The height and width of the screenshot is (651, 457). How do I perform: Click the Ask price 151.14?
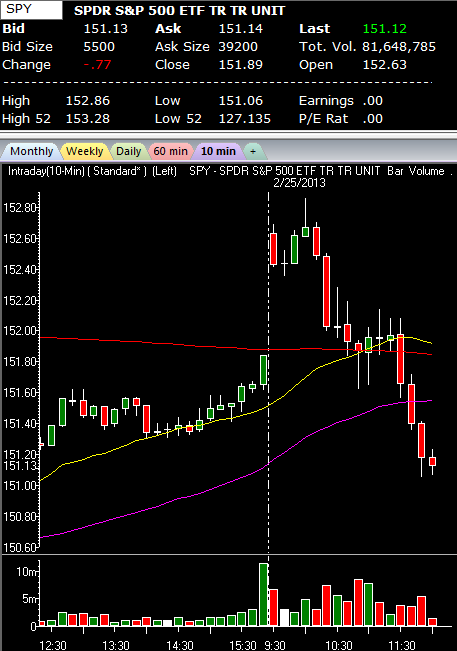pyautogui.click(x=241, y=29)
